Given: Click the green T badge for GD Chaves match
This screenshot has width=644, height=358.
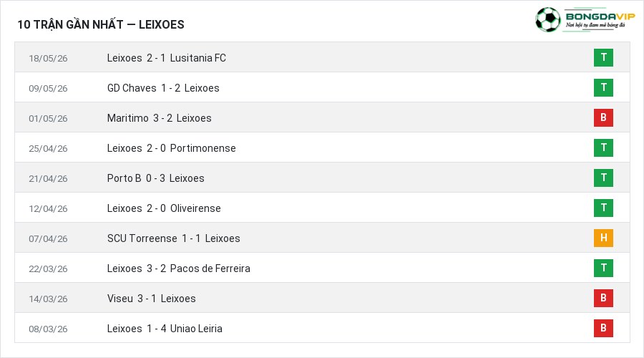Looking at the screenshot, I should pyautogui.click(x=603, y=87).
